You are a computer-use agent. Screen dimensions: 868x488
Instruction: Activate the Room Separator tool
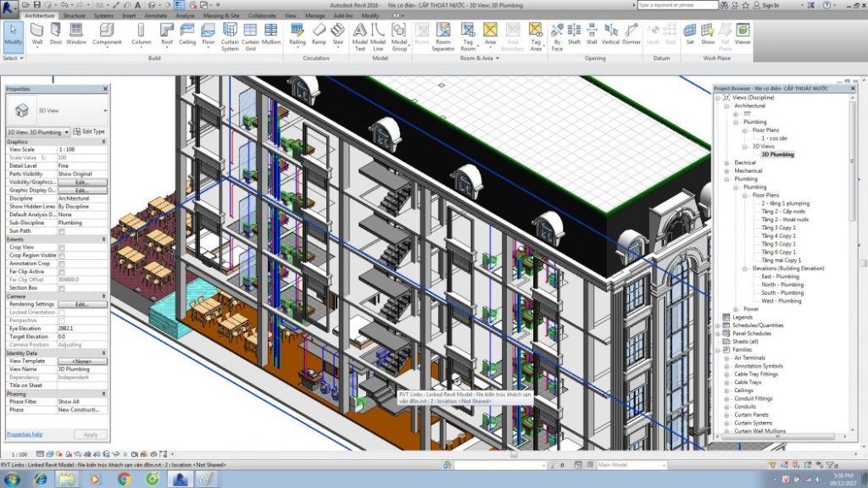coord(442,36)
